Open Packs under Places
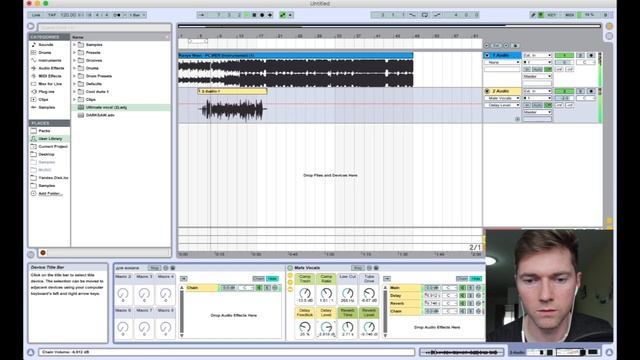This screenshot has width=640, height=360. point(44,131)
